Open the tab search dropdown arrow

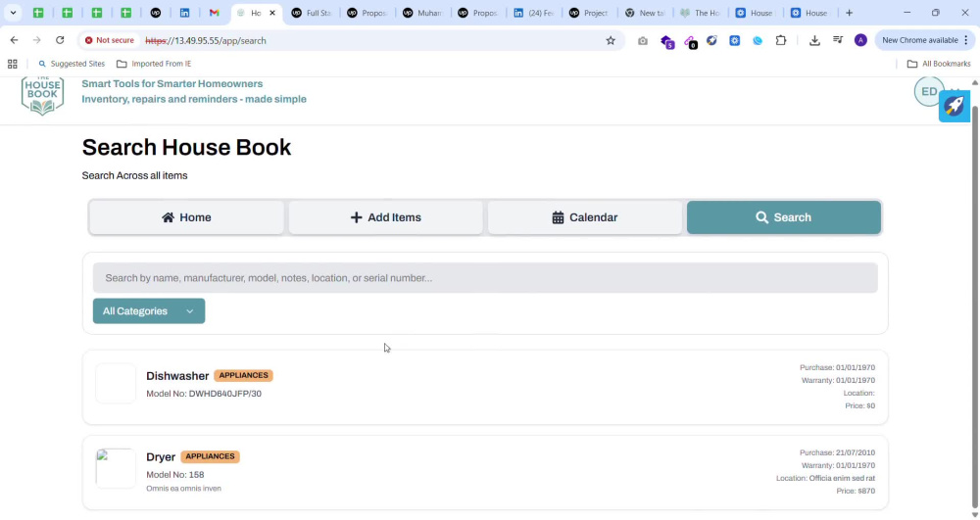point(13,13)
